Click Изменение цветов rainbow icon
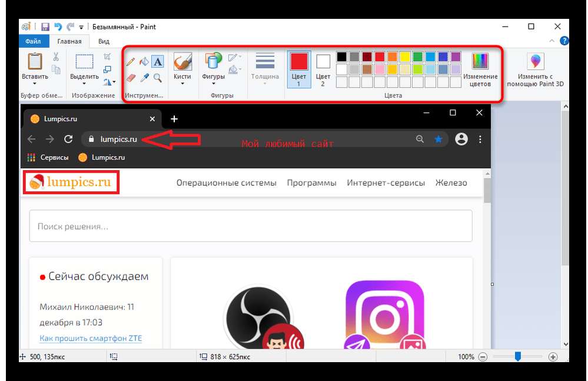 (480, 61)
